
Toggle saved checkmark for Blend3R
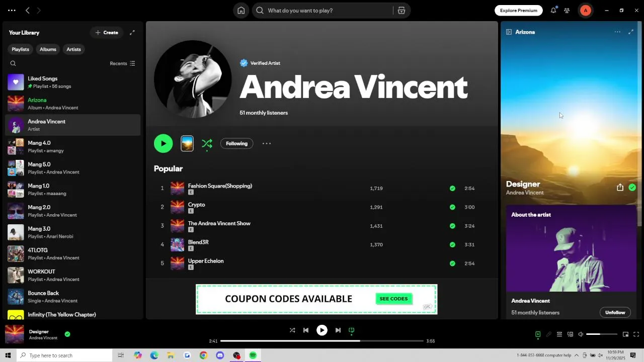pyautogui.click(x=452, y=245)
